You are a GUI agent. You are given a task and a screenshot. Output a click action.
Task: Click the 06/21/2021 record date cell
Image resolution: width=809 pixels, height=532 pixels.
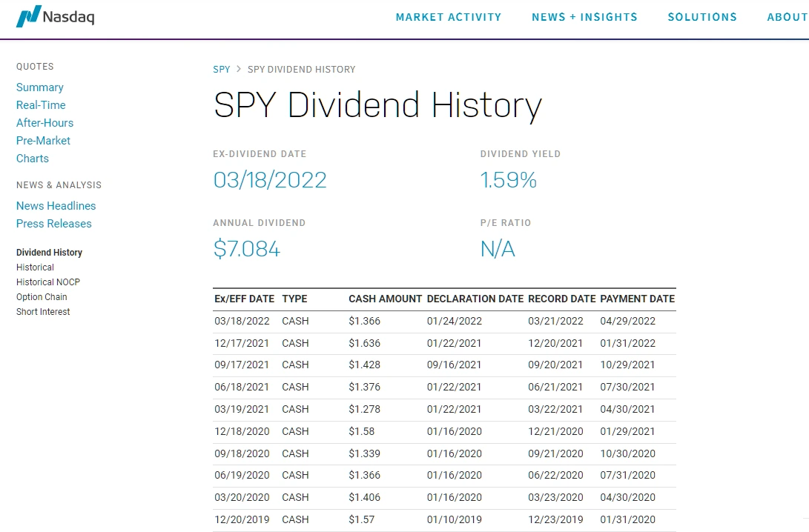coord(555,387)
